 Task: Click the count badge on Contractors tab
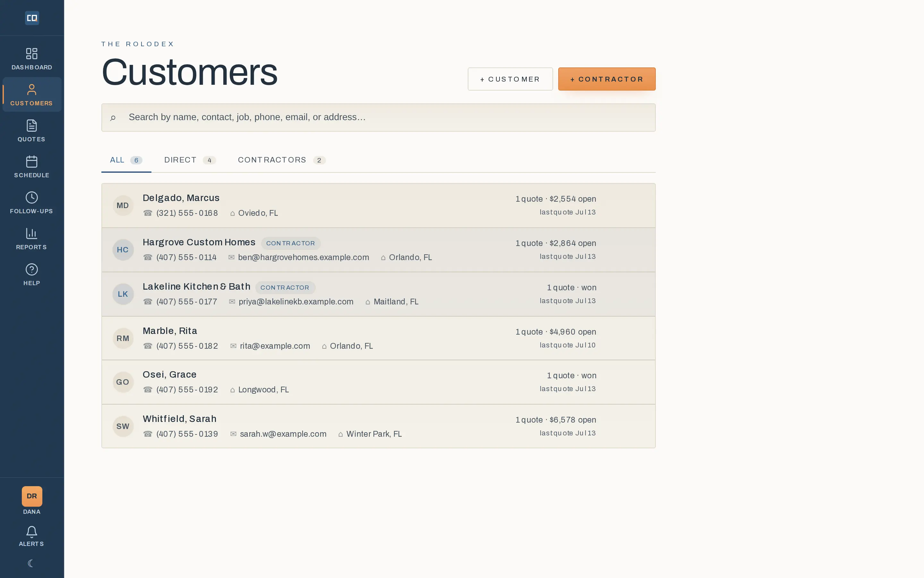(319, 160)
